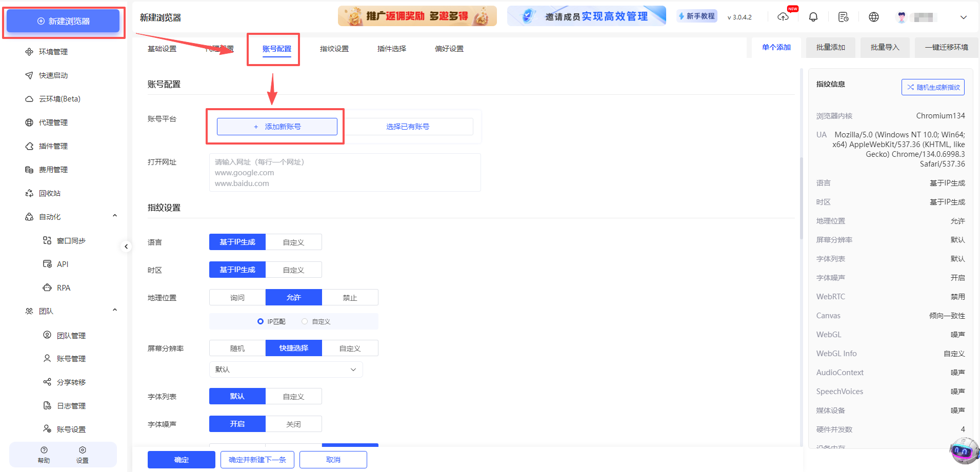Screen dimensions: 980x472
Task: Collapse the 团队 sidebar section
Action: coord(115,310)
